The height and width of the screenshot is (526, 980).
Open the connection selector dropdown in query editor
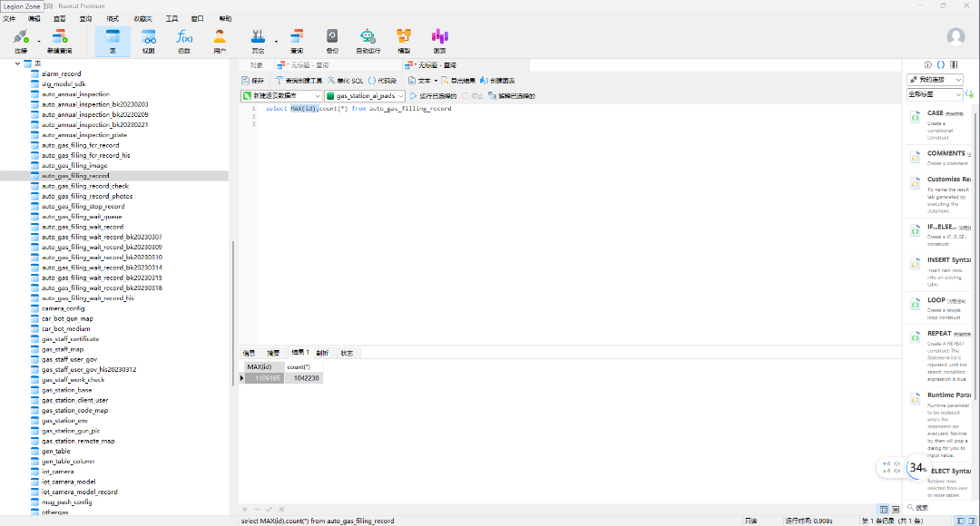[281, 95]
